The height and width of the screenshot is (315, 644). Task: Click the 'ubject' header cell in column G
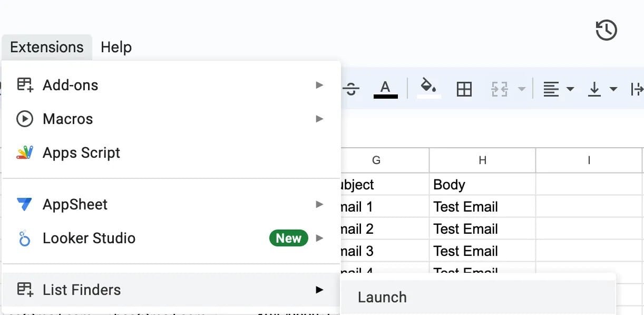[x=385, y=184]
